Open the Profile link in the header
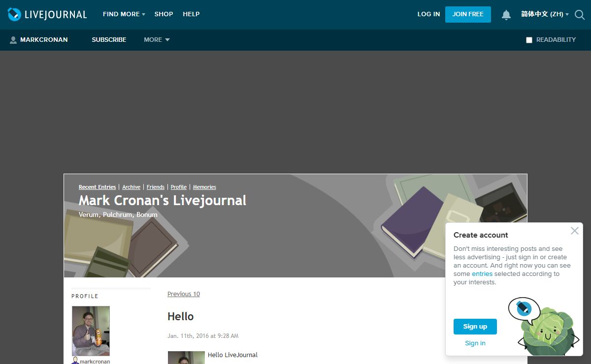591x364 pixels. tap(179, 187)
